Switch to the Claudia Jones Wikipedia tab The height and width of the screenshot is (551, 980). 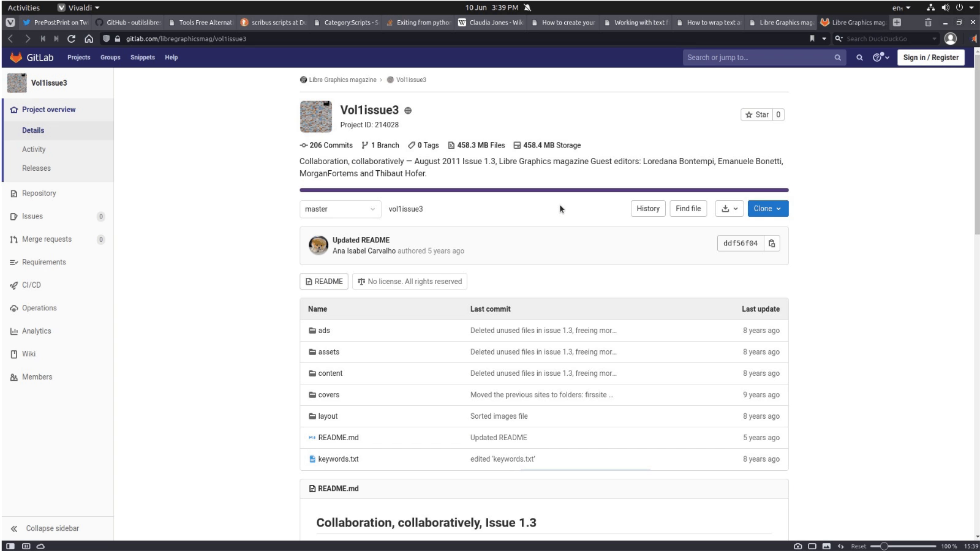coord(491,23)
